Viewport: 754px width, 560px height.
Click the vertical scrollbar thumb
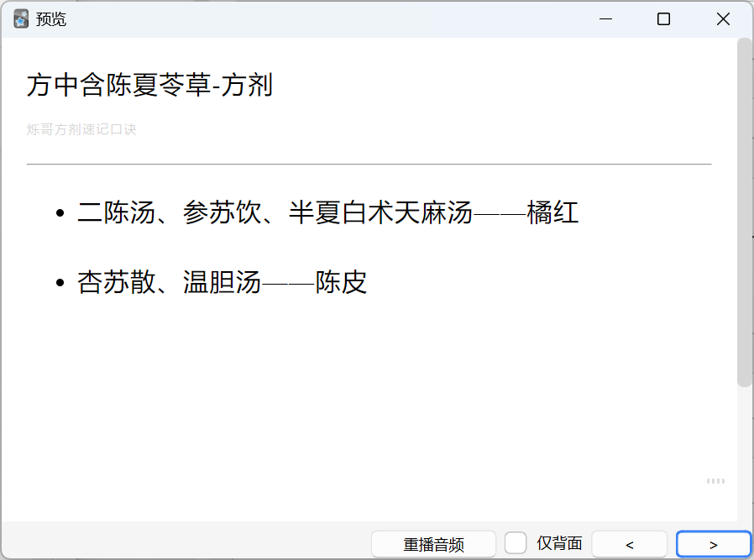click(x=745, y=212)
